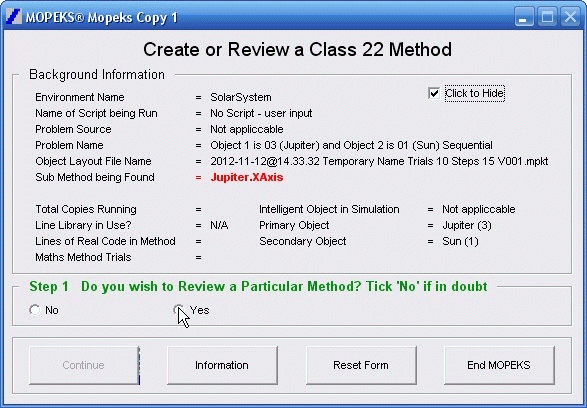Choose the Yes radio option
This screenshot has width=587, height=408.
click(x=179, y=310)
